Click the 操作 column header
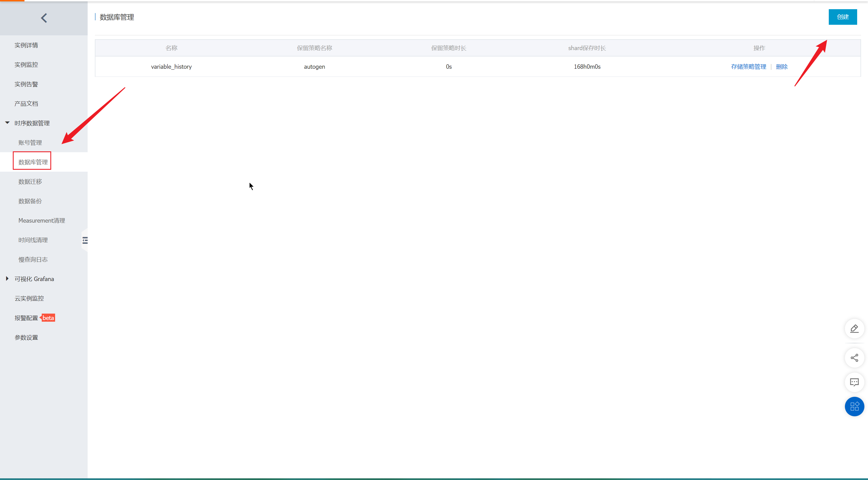This screenshot has width=868, height=480. tap(759, 48)
